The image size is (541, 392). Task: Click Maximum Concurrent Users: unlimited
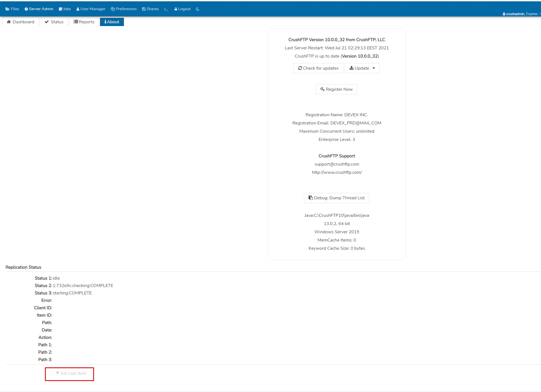(337, 131)
